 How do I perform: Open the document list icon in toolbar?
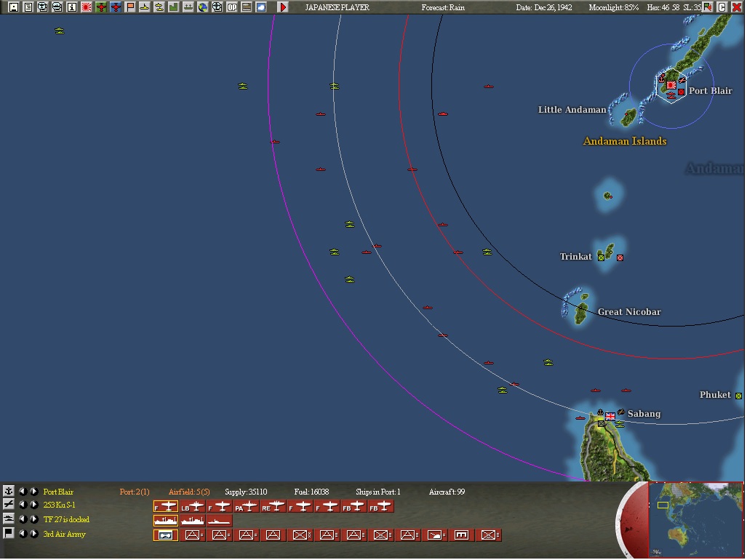point(28,7)
